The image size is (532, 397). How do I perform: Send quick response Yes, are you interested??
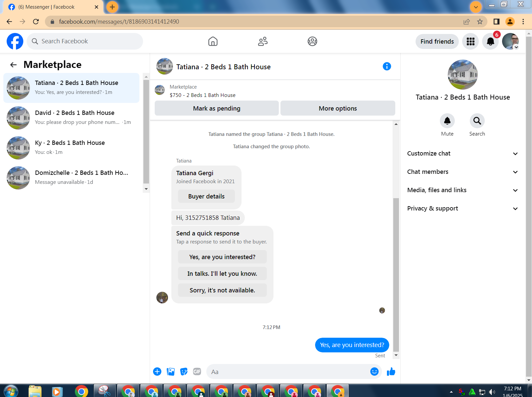(x=222, y=257)
